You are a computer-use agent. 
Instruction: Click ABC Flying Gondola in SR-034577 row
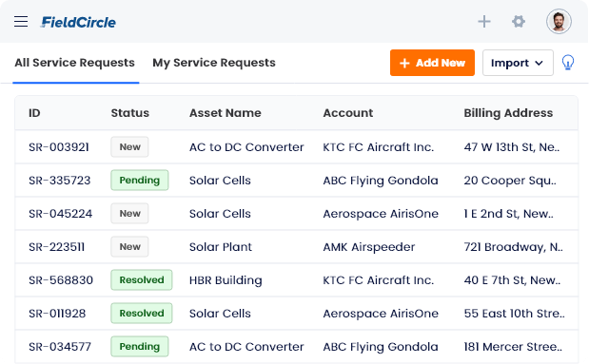tap(381, 347)
